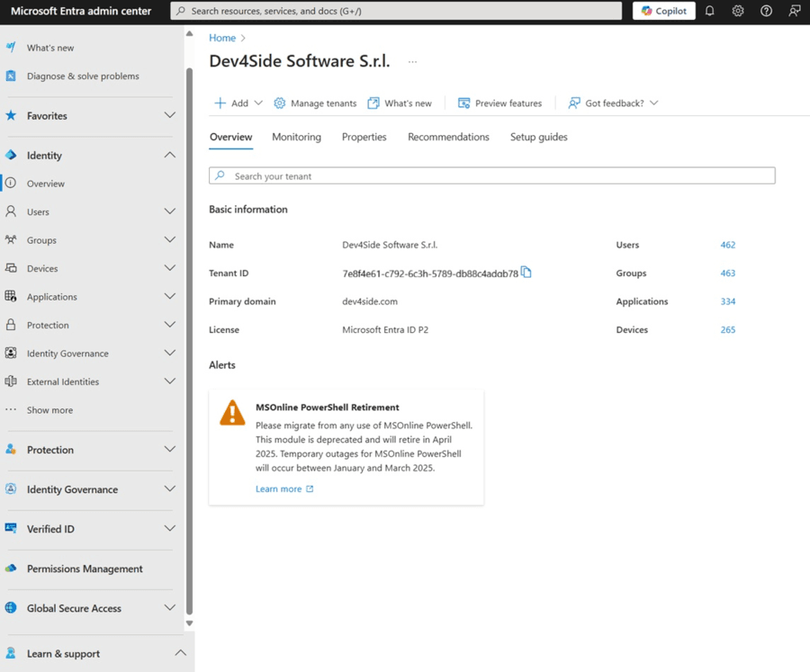Open the Add dropdown arrow
The height and width of the screenshot is (672, 810).
click(x=259, y=103)
